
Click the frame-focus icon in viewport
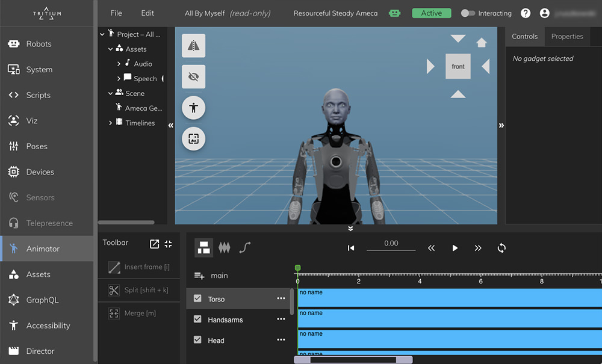coord(193,139)
